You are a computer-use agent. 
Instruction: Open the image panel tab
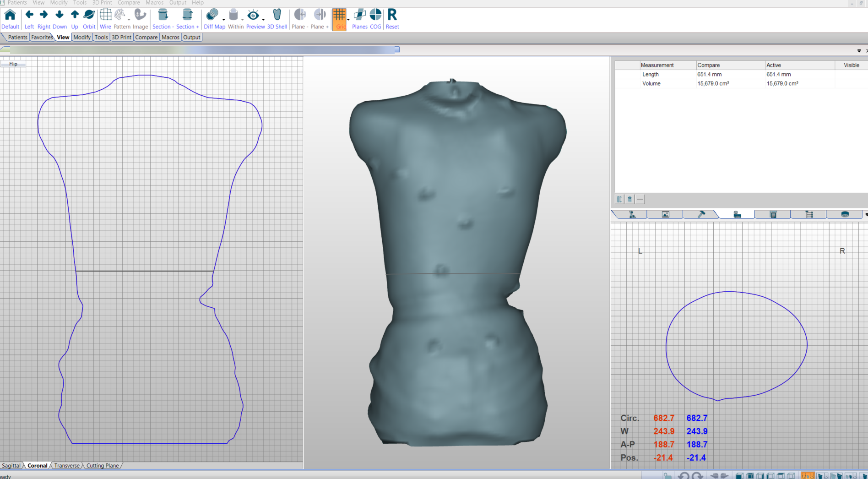coord(665,214)
